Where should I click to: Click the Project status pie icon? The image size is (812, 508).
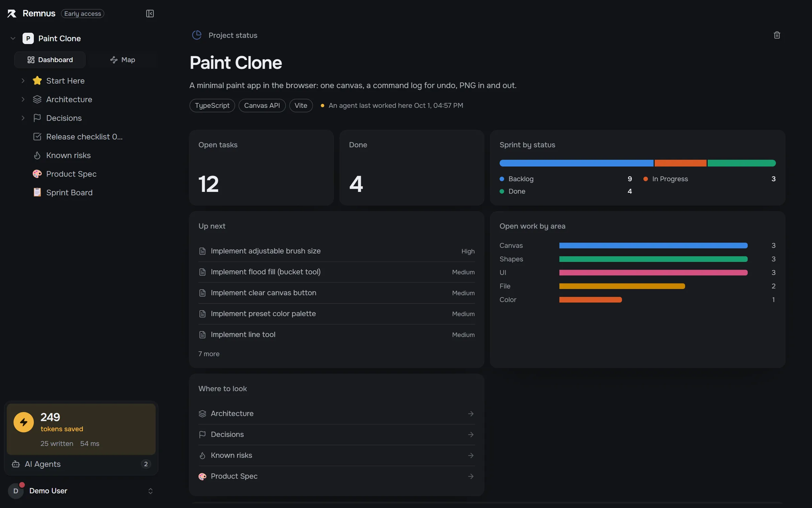coord(197,35)
